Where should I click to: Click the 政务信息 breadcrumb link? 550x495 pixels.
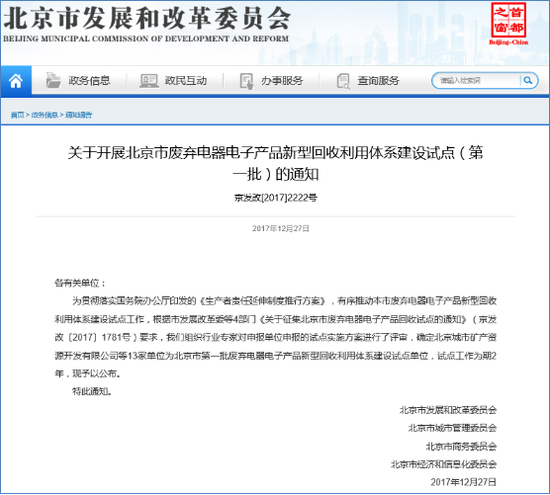pos(45,115)
